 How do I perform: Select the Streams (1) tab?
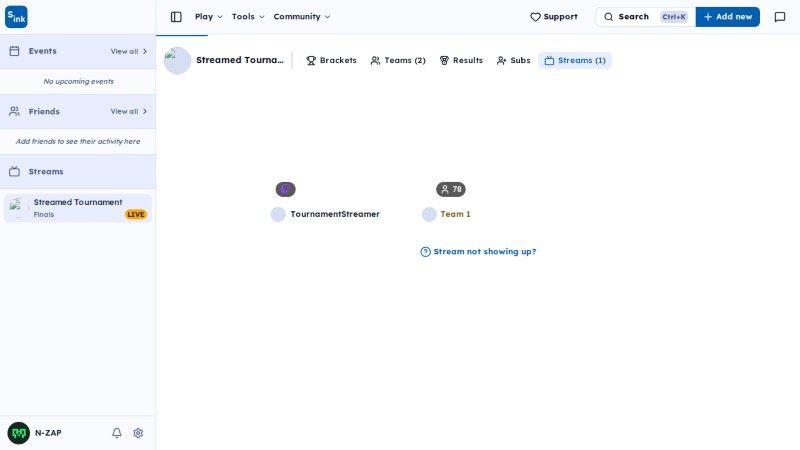(x=575, y=60)
